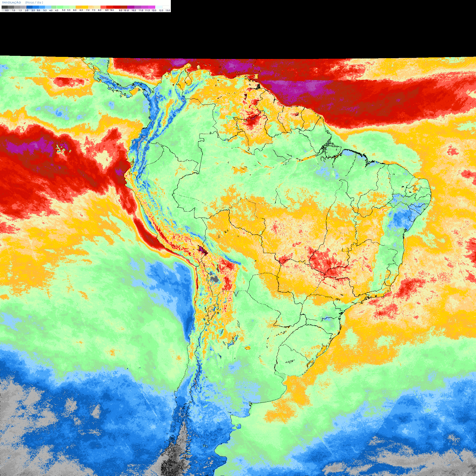
Task: Click the INSOLAÇÃO legend title
Action: click(12, 2)
